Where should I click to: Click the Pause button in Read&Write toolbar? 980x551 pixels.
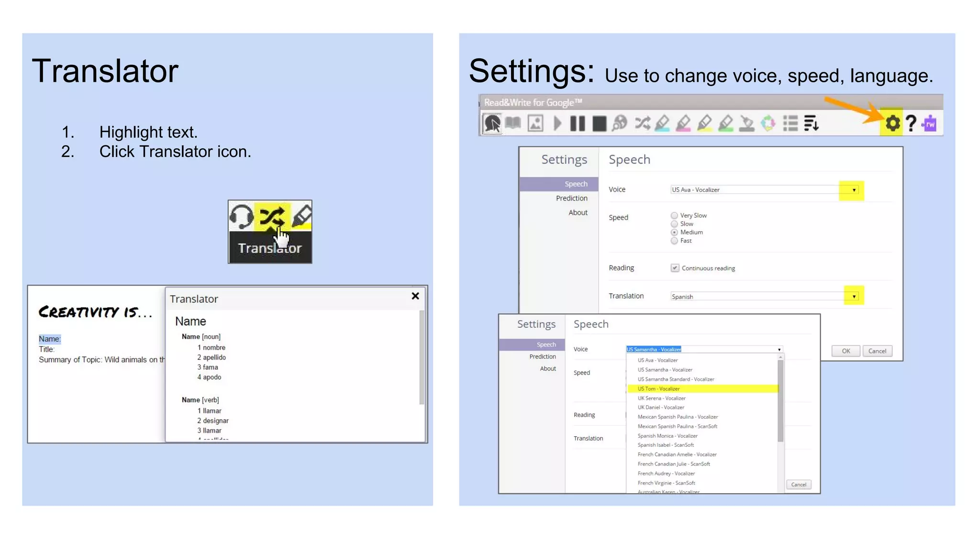tap(578, 123)
